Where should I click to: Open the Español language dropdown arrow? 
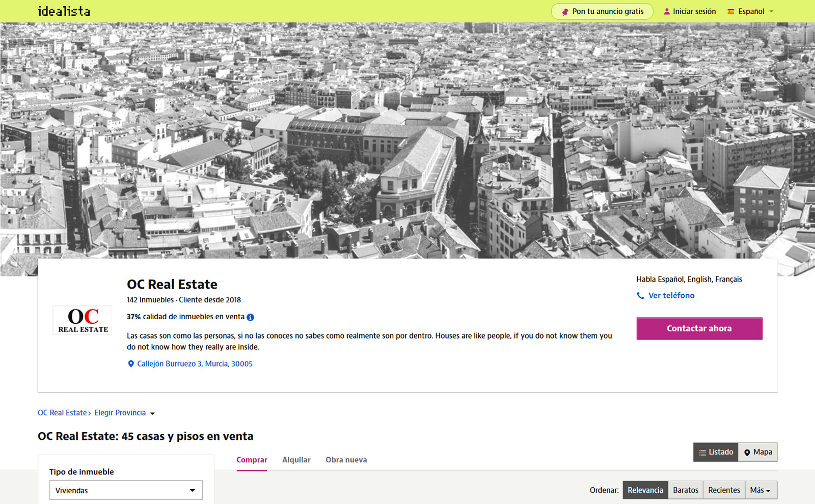(x=771, y=11)
